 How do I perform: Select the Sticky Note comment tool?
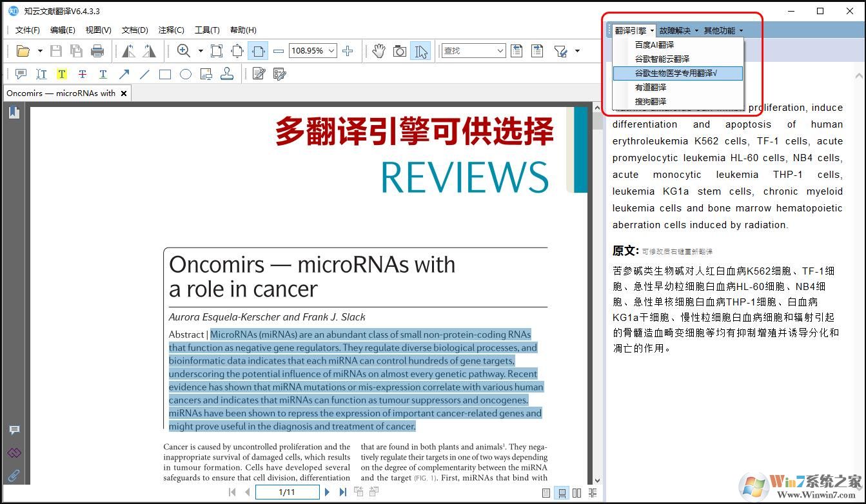[x=21, y=74]
